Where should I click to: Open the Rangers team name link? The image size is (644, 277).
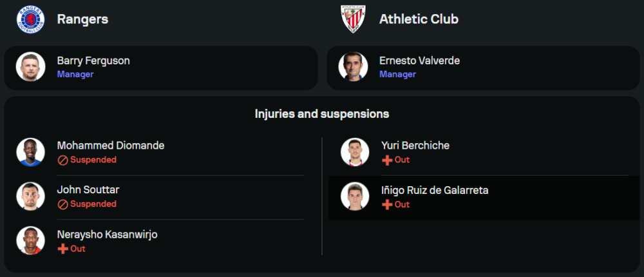[x=82, y=19]
